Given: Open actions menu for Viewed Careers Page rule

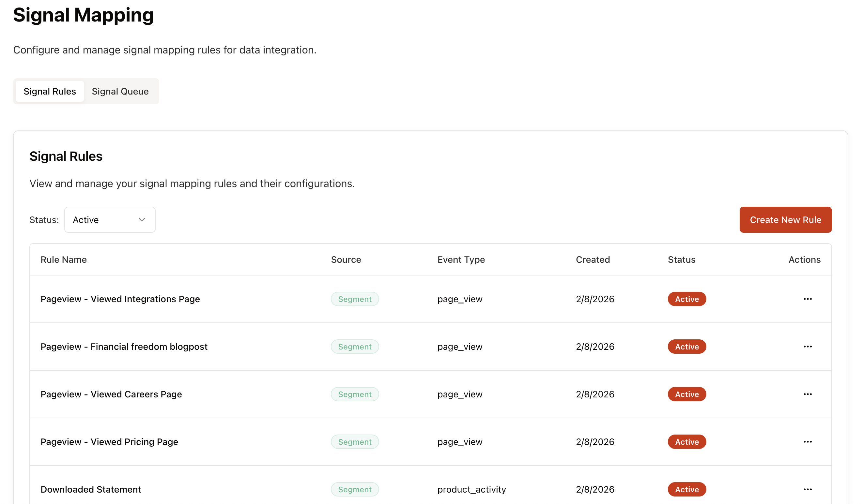Looking at the screenshot, I should tap(808, 394).
